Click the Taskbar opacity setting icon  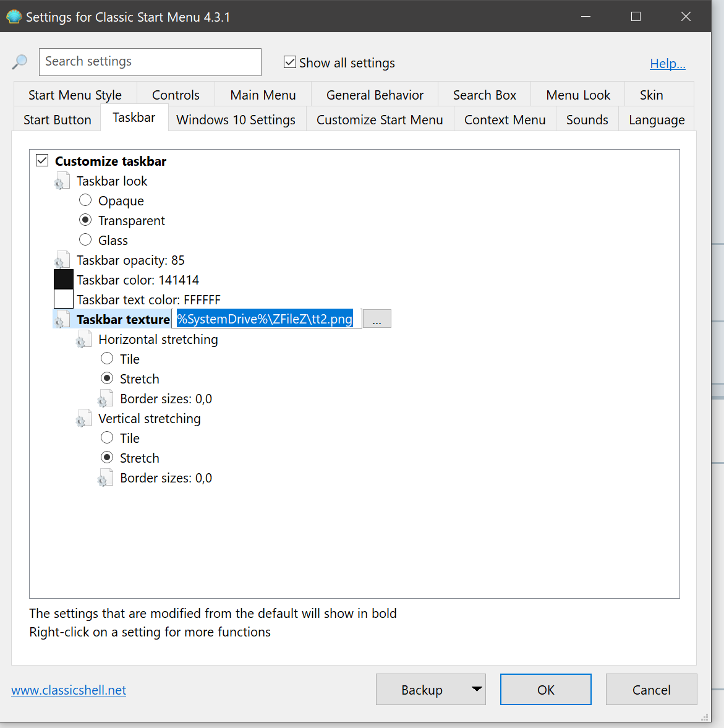tap(62, 260)
